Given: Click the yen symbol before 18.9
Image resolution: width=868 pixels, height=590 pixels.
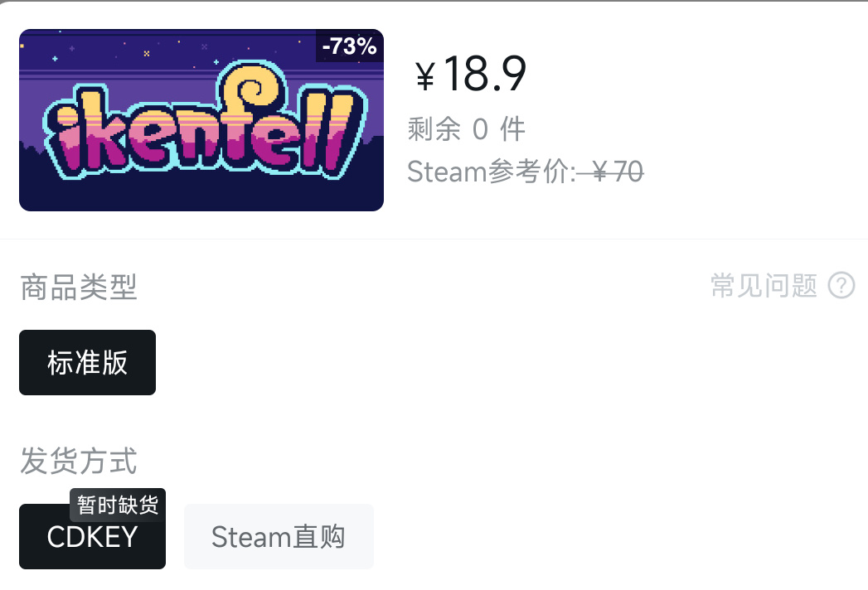Looking at the screenshot, I should point(425,77).
